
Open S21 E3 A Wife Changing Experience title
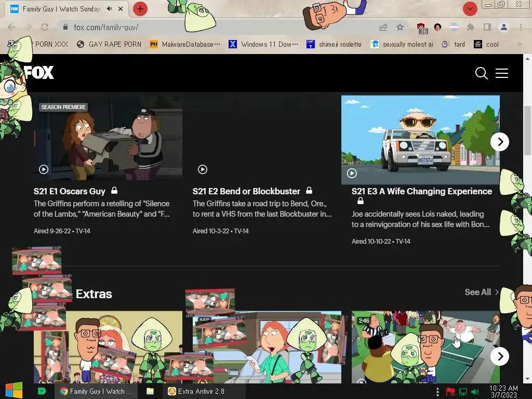(x=422, y=191)
